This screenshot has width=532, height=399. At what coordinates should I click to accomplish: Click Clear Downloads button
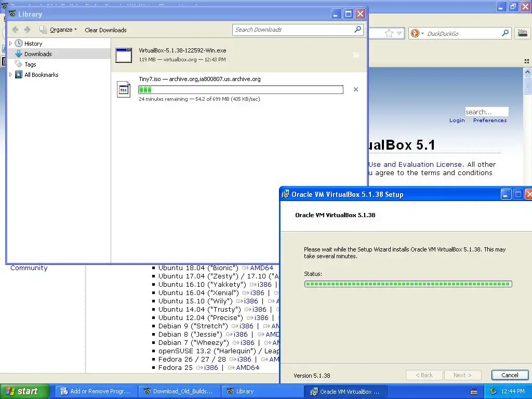click(x=105, y=30)
